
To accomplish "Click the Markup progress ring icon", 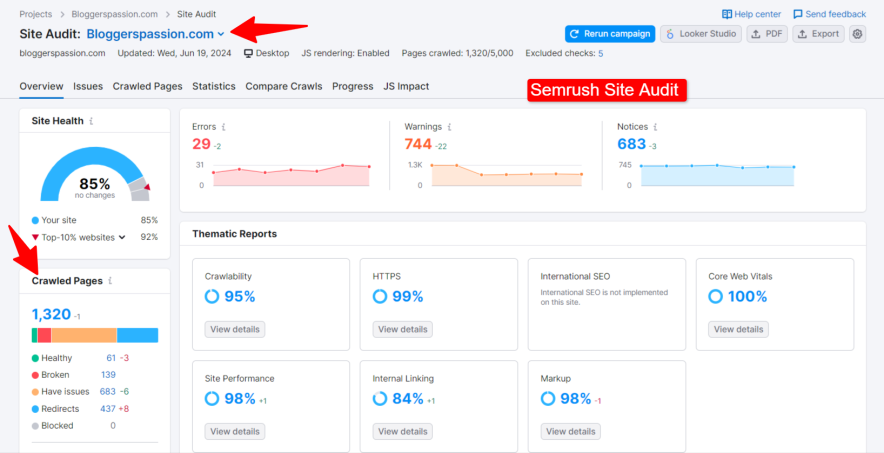I will click(x=548, y=399).
